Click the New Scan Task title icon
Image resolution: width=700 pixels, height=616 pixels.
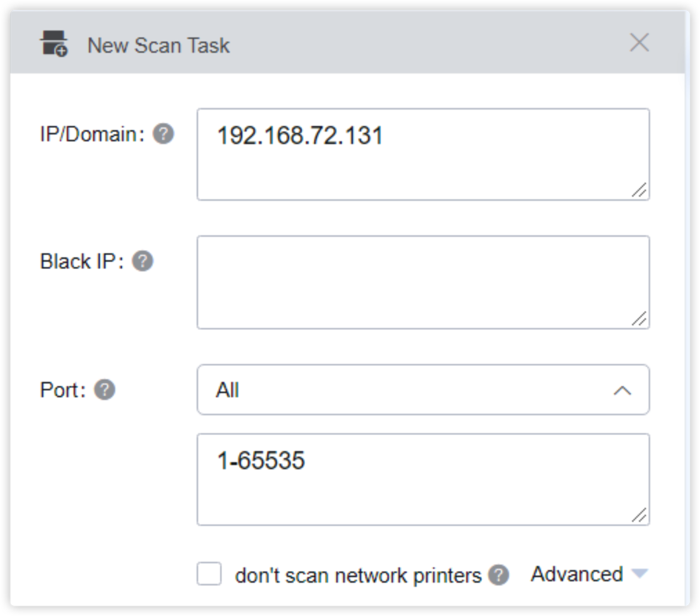click(54, 44)
